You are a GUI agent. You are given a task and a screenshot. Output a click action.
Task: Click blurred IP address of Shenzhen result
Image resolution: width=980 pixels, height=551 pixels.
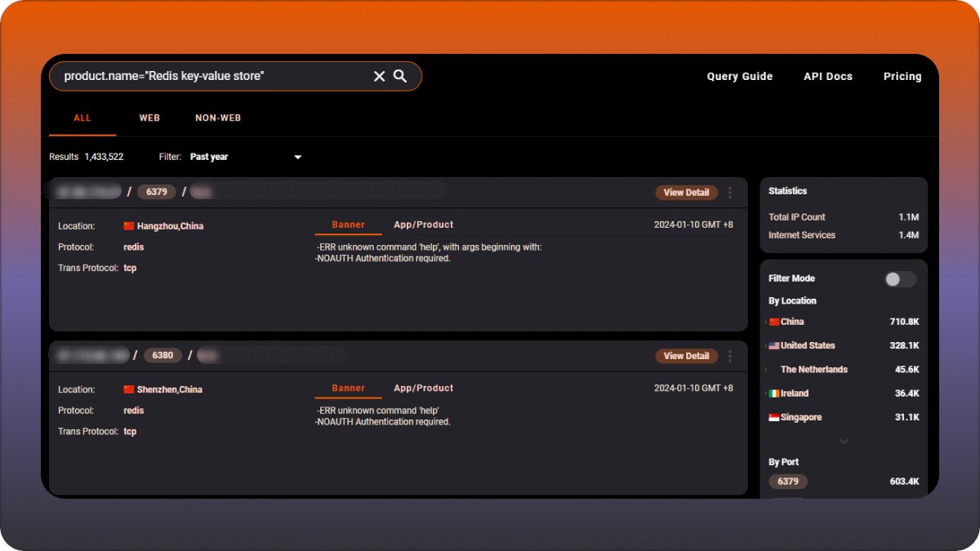(90, 355)
